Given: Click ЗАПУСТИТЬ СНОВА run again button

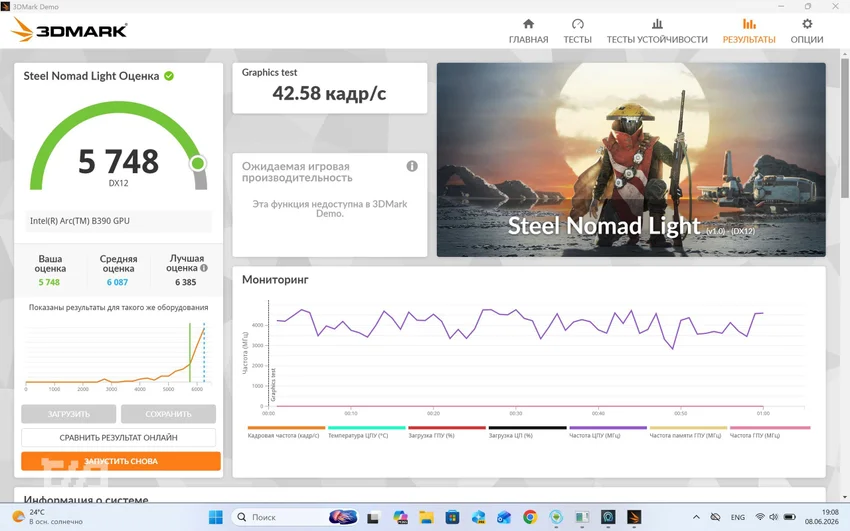Looking at the screenshot, I should (121, 461).
